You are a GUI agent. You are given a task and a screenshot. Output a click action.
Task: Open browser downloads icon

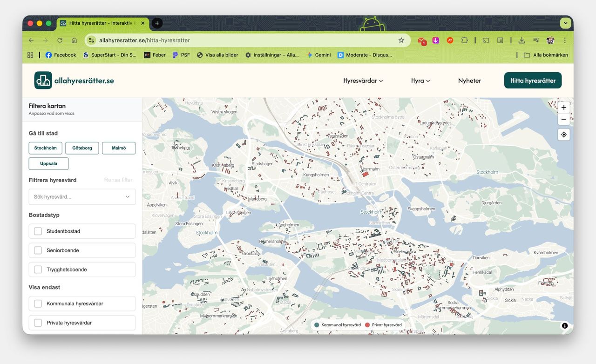pos(521,40)
